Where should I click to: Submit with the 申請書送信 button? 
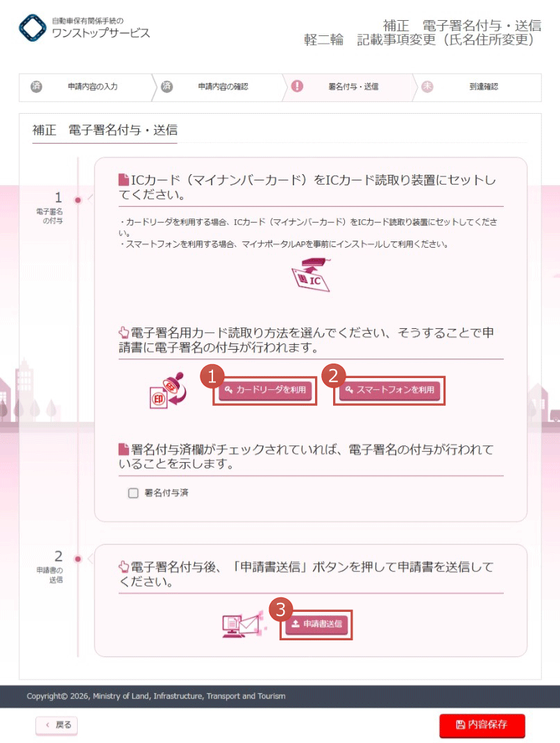[316, 624]
